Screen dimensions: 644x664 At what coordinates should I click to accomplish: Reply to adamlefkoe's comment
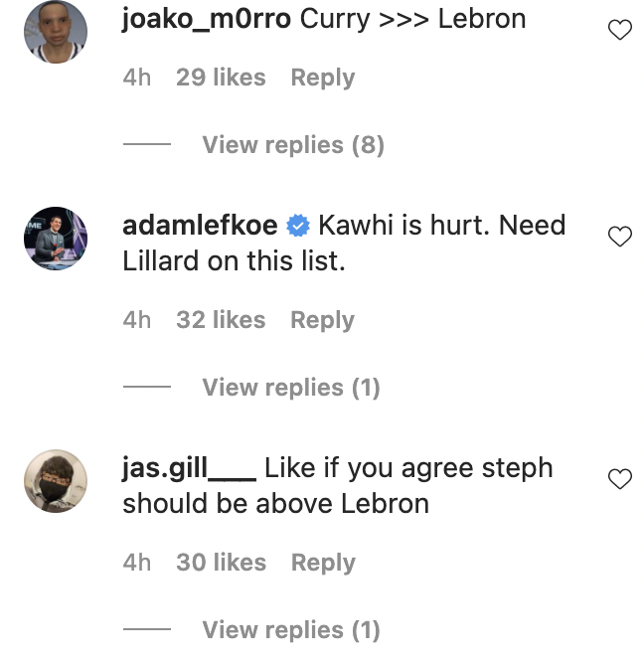pos(322,320)
